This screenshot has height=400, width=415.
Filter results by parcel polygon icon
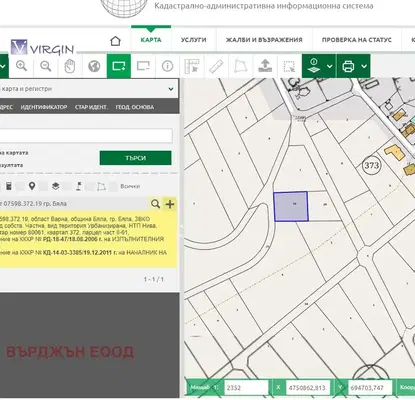pyautogui.click(x=101, y=186)
